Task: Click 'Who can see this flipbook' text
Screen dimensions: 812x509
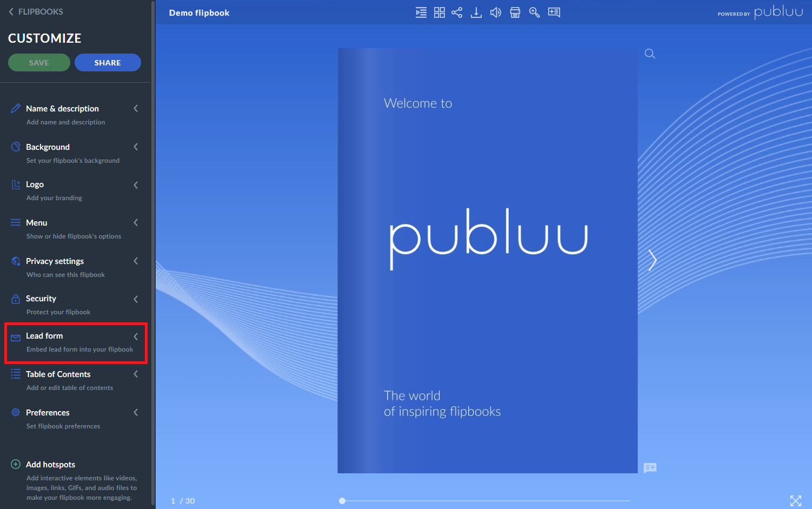Action: click(65, 275)
